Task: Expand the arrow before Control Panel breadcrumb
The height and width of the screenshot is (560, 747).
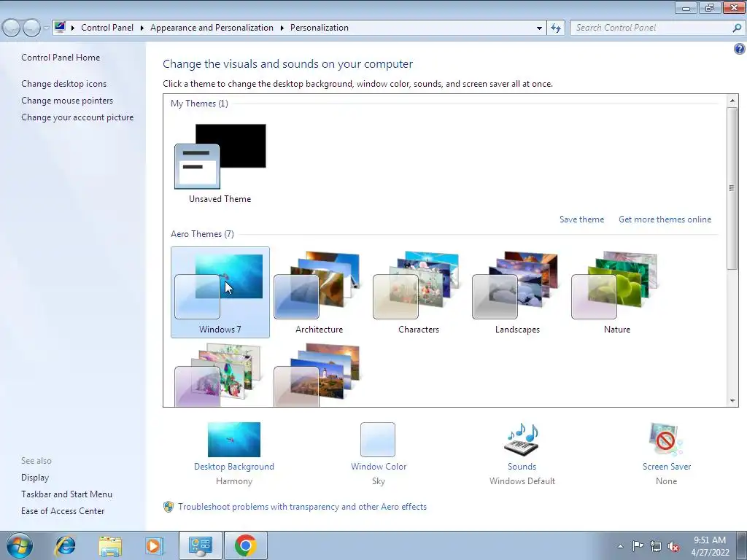Action: (72, 28)
